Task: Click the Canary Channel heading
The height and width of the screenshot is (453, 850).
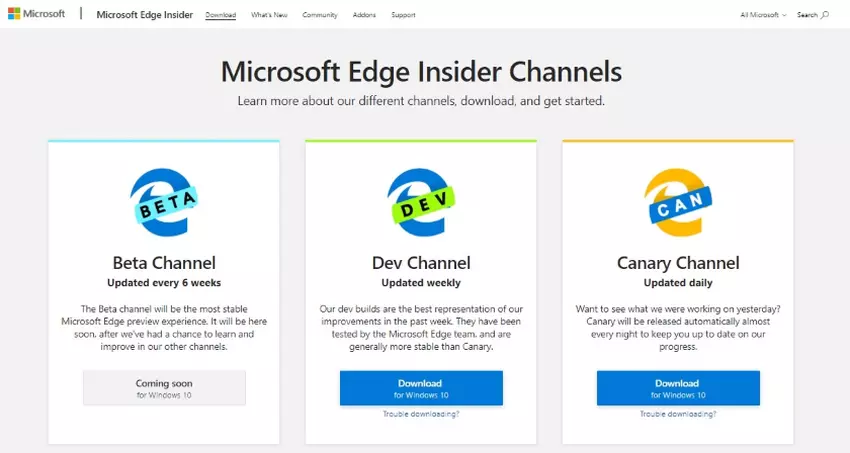Action: click(677, 264)
